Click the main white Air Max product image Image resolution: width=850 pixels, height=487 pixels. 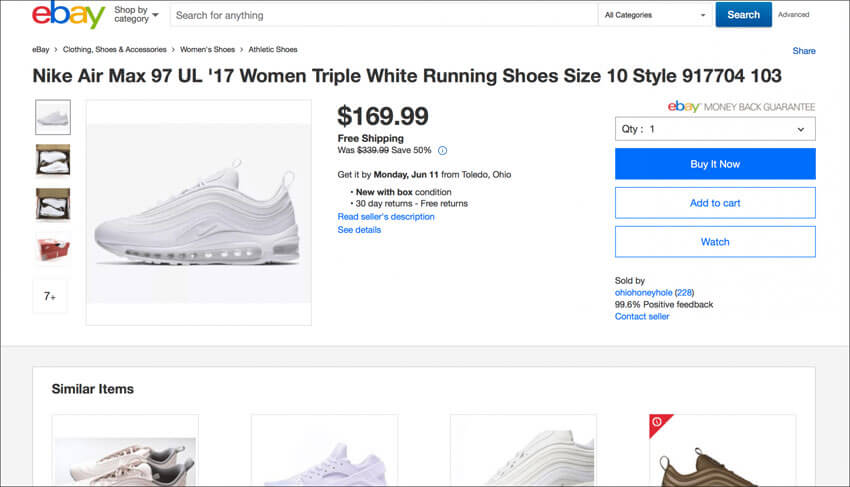[x=198, y=213]
